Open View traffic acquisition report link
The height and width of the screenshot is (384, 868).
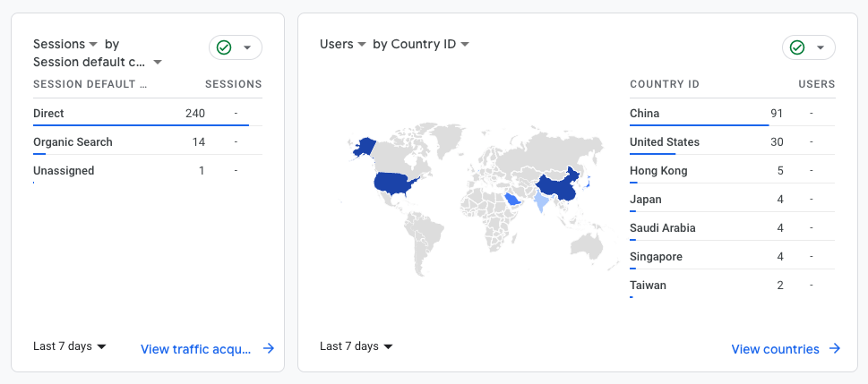pyautogui.click(x=196, y=349)
